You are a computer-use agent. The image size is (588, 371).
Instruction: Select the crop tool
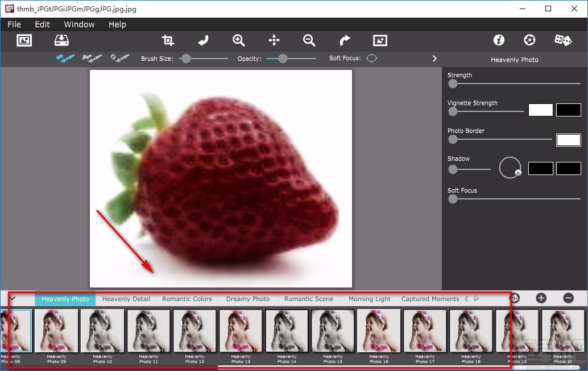[168, 40]
